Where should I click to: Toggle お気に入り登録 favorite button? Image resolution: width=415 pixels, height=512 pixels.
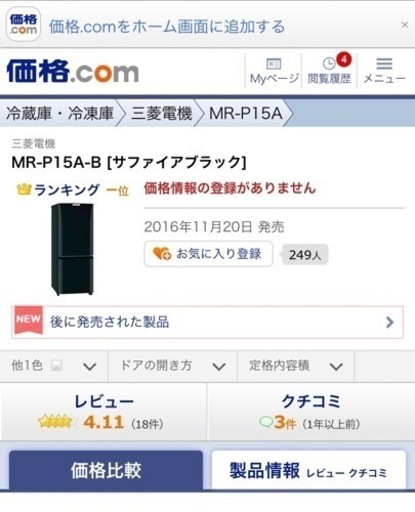tap(209, 254)
